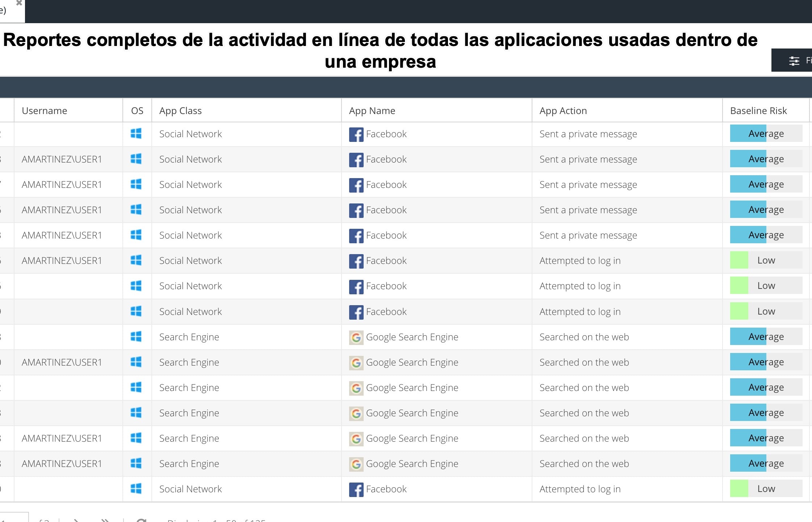This screenshot has width=812, height=522.
Task: Click the Google icon in first Search Engine row
Action: [356, 337]
